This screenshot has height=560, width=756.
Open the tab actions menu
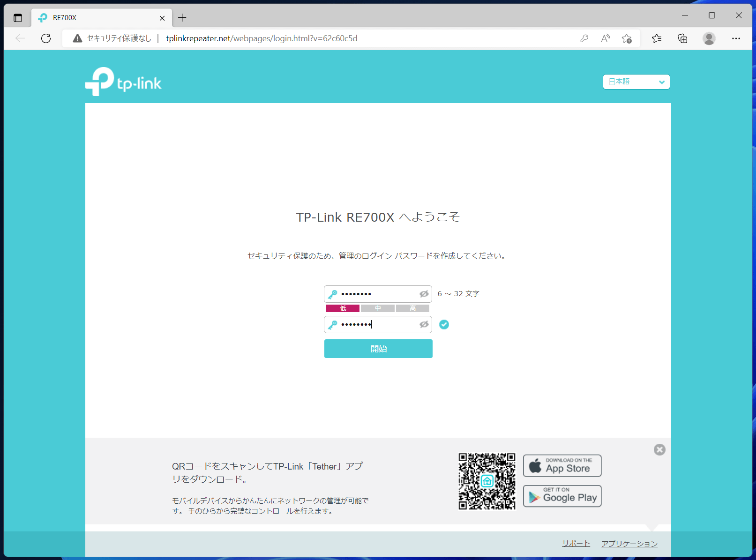point(18,18)
